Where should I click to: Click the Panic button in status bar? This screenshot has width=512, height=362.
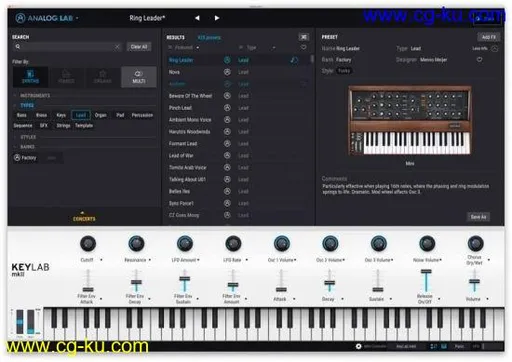click(x=459, y=346)
